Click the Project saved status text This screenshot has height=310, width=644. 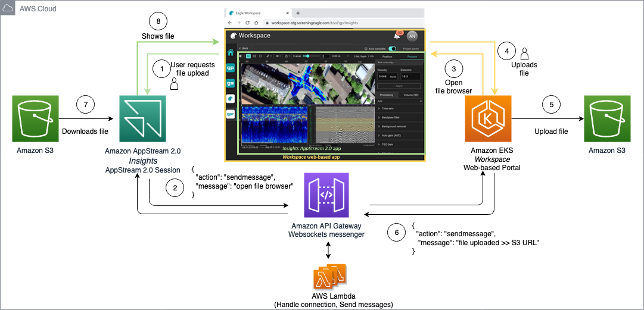click(x=410, y=49)
